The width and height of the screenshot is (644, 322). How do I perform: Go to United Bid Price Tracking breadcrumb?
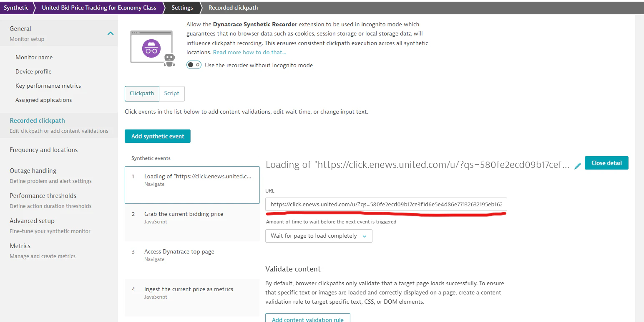[x=99, y=8]
